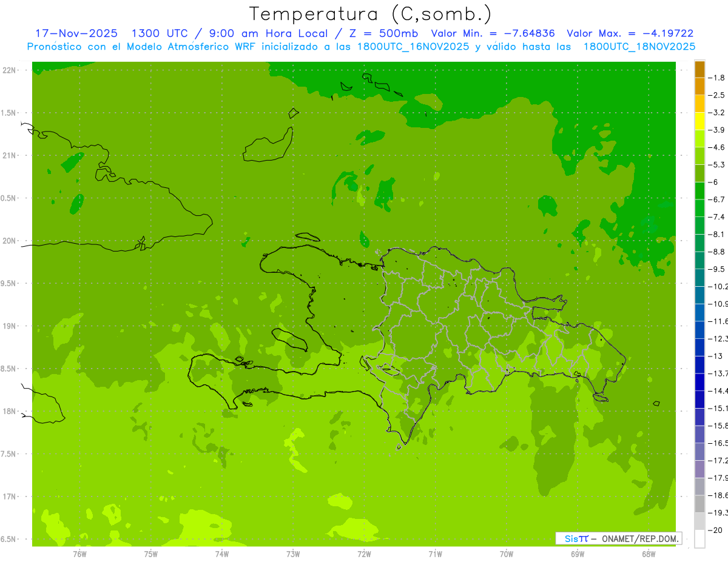Image resolution: width=728 pixels, height=562 pixels.
Task: Click the "-9.5" color scale value
Action: (717, 269)
